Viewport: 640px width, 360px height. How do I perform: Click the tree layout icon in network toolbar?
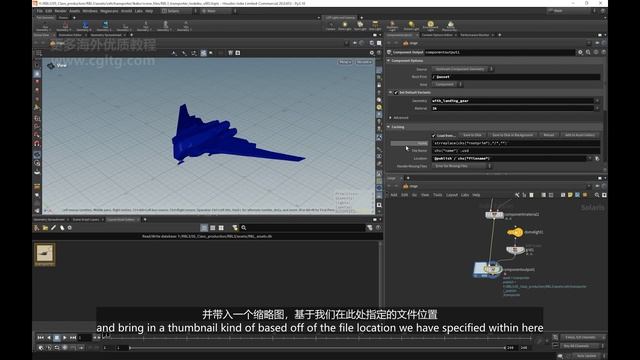[x=524, y=195]
